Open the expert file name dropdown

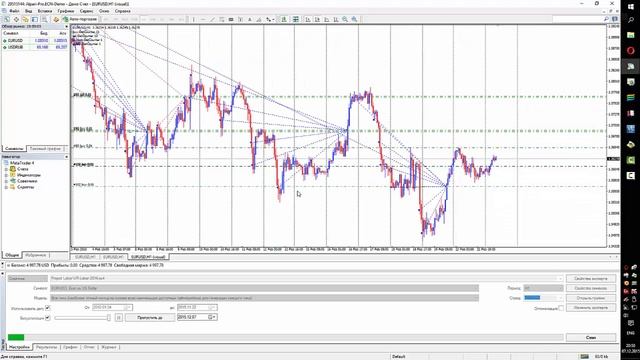tap(307, 278)
